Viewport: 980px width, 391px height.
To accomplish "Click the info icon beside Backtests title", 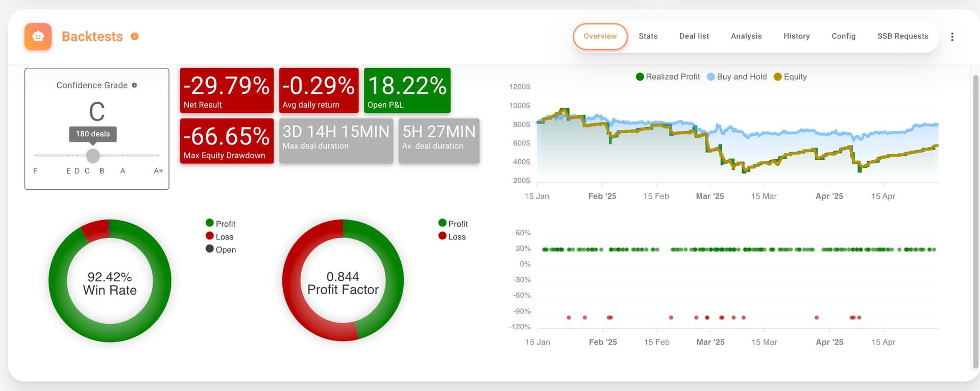I will coord(135,36).
